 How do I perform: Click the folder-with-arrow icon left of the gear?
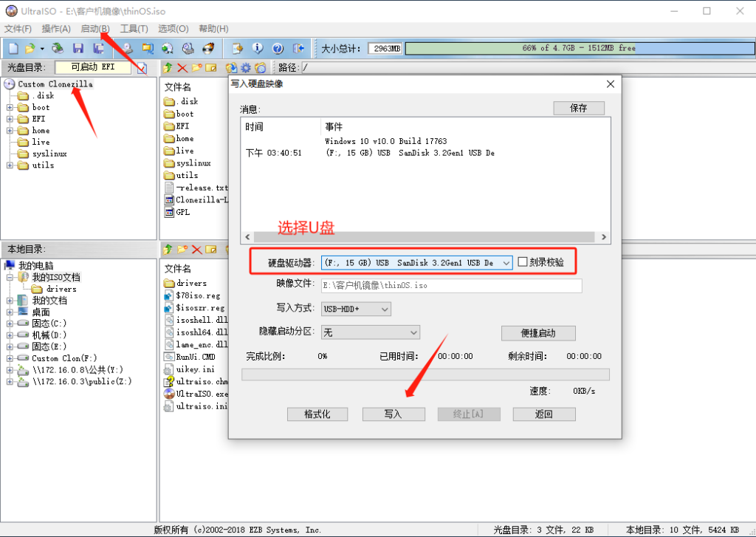click(231, 67)
